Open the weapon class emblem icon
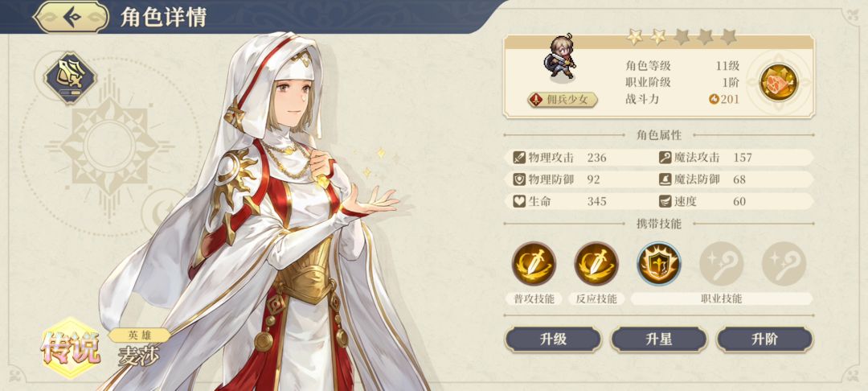868x391 pixels. [x=70, y=78]
